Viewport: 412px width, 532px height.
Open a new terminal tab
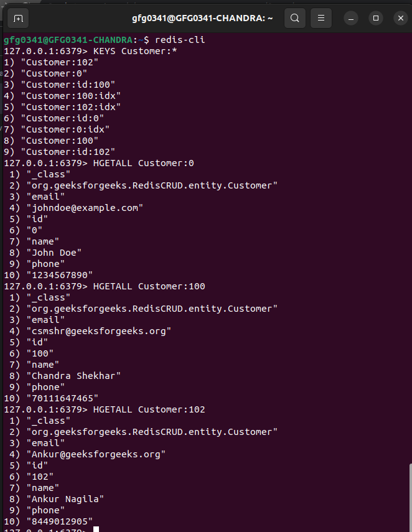(18, 18)
